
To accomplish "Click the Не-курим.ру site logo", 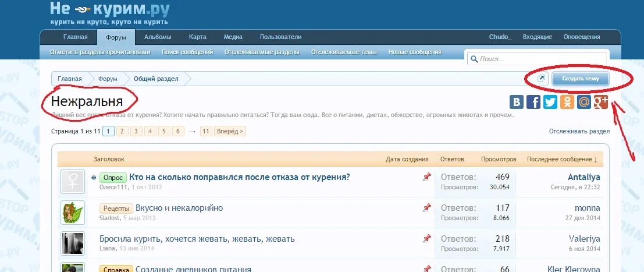I will coord(110,13).
